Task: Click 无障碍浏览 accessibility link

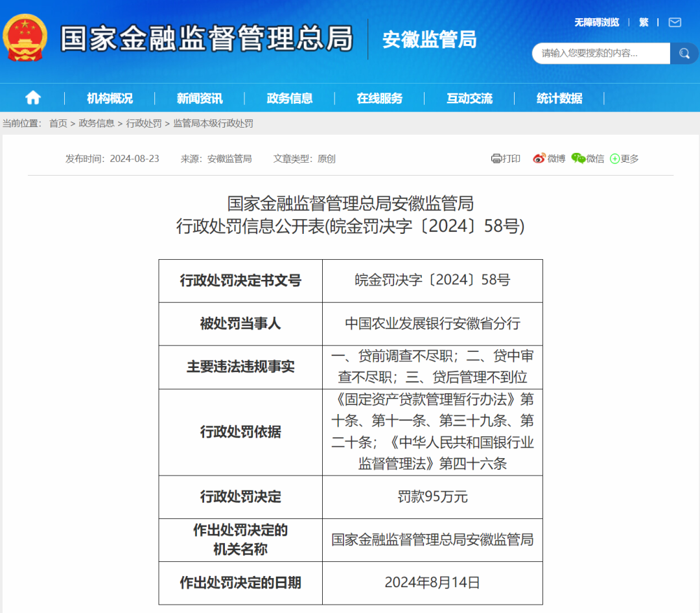Action: (x=596, y=22)
